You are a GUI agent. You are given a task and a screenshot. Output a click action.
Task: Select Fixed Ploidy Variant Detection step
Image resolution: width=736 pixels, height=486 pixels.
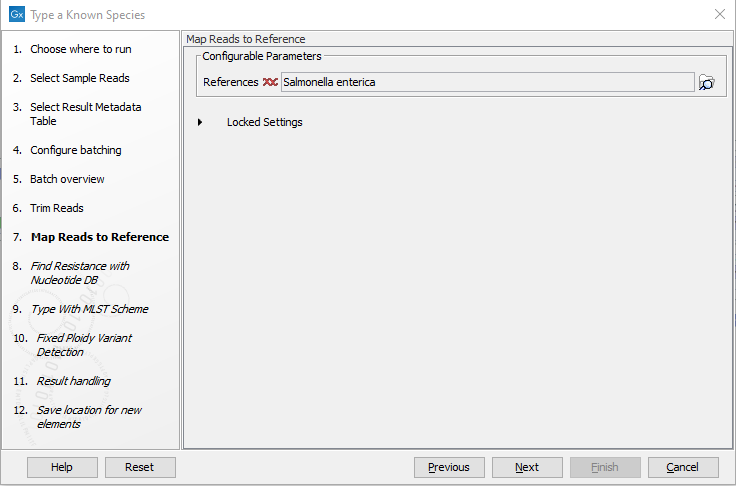[x=84, y=345]
